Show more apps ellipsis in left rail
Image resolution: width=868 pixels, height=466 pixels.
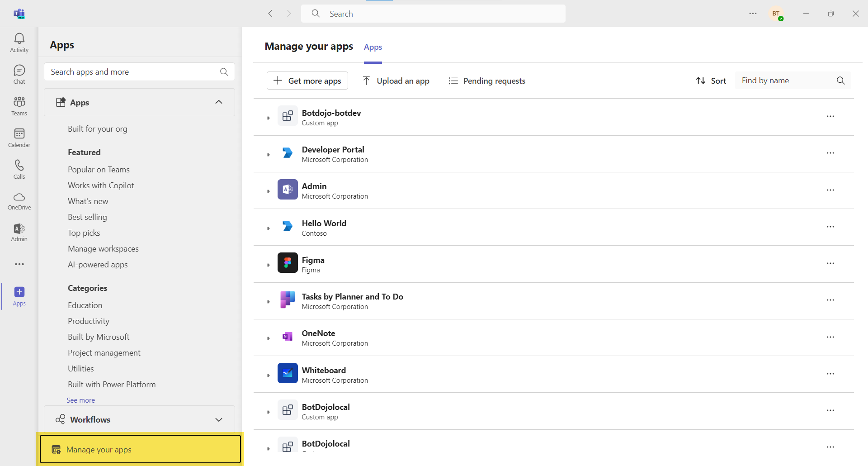[19, 264]
